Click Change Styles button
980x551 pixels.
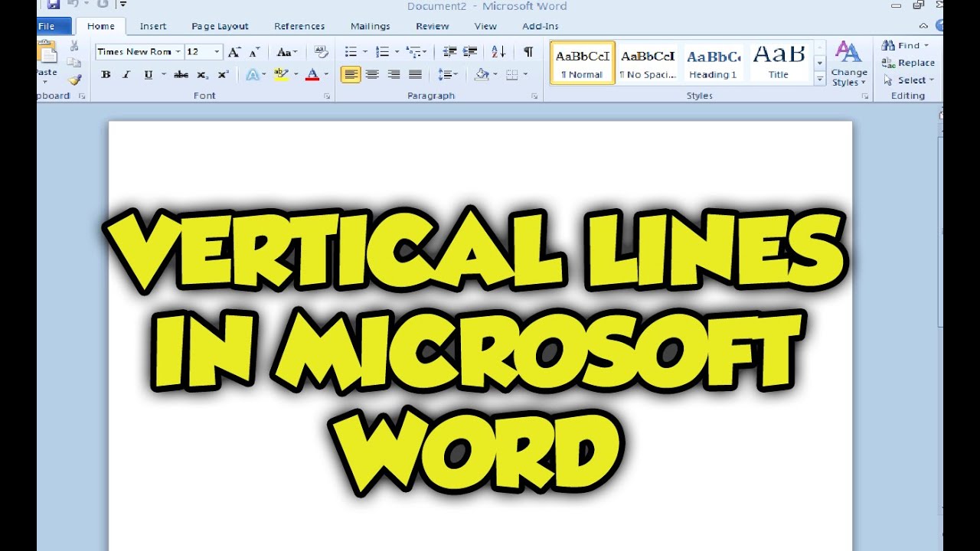coord(849,64)
